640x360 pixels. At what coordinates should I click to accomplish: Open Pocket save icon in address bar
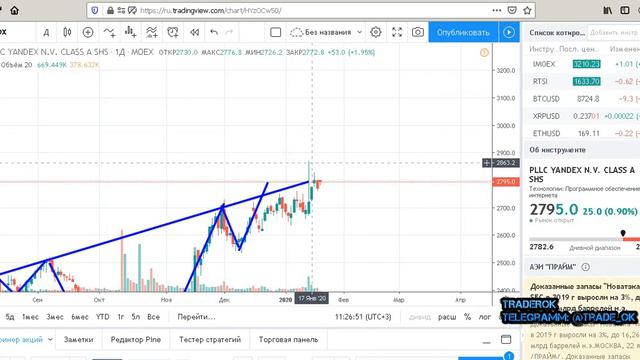point(512,10)
